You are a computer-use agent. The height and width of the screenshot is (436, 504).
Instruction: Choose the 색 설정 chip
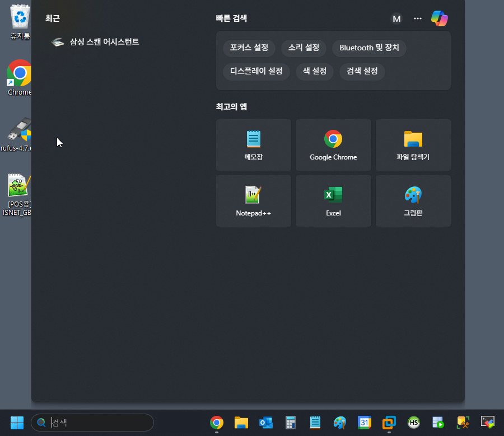pos(315,71)
